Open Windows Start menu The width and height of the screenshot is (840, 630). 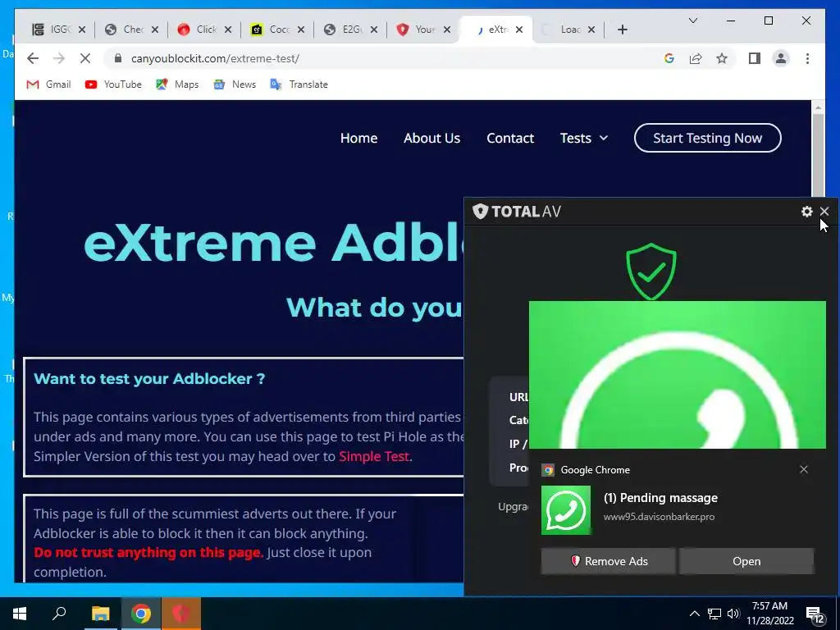[x=20, y=614]
